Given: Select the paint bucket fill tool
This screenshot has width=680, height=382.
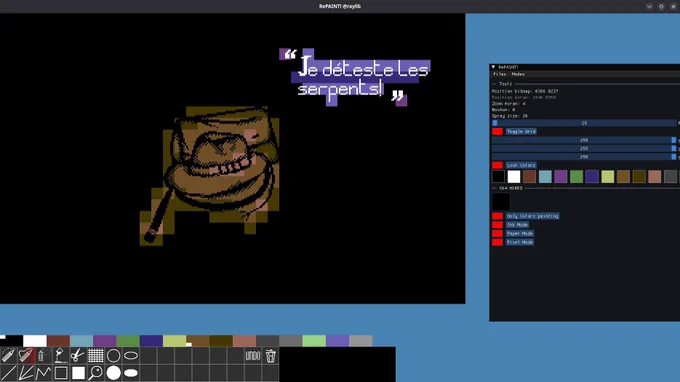Looking at the screenshot, I should pyautogui.click(x=61, y=356).
